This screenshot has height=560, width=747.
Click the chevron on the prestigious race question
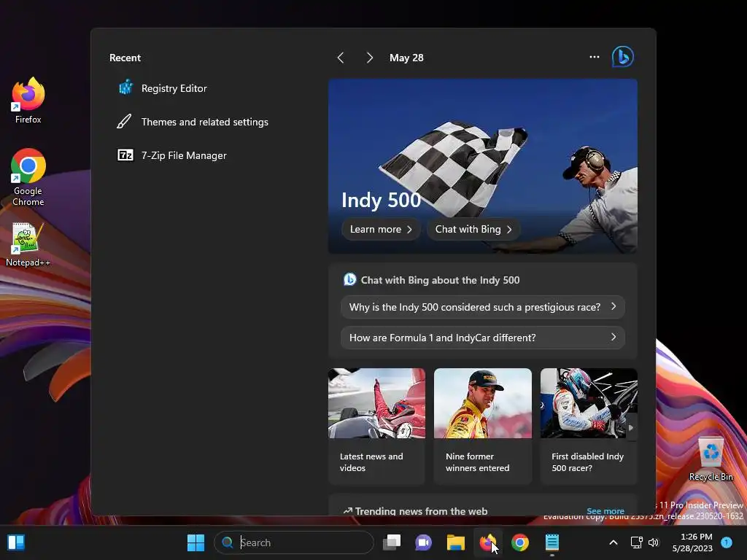[614, 307]
